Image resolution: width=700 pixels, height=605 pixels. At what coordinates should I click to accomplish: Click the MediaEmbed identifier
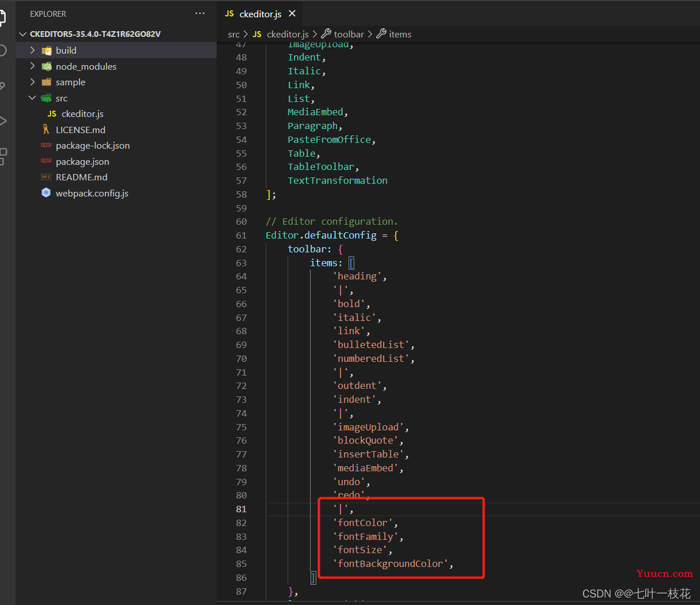(x=315, y=112)
